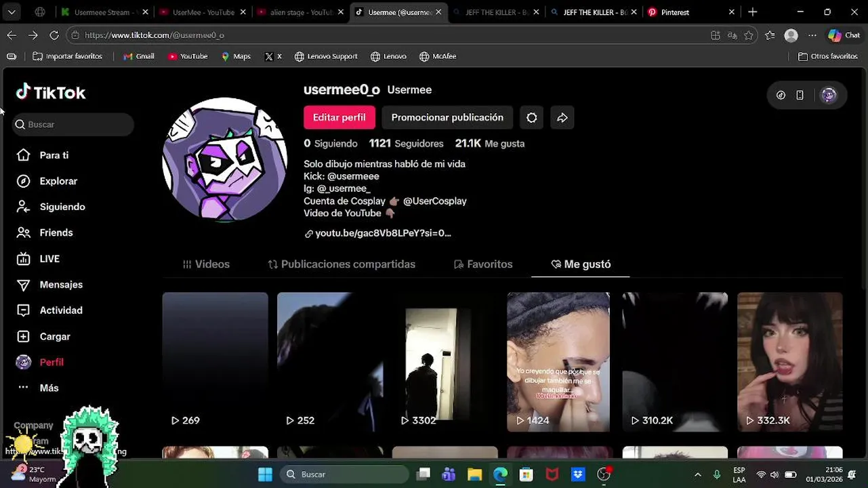Open the video with 332.3K views
The image size is (868, 488).
790,362
